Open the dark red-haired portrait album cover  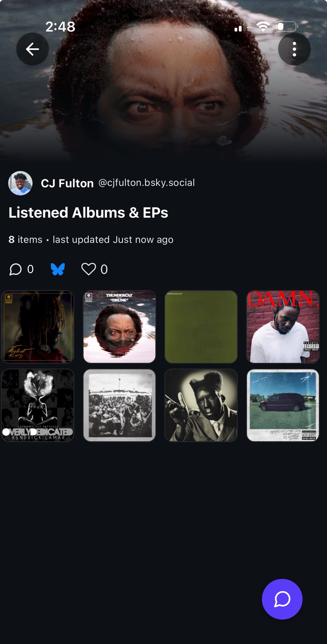coord(38,327)
